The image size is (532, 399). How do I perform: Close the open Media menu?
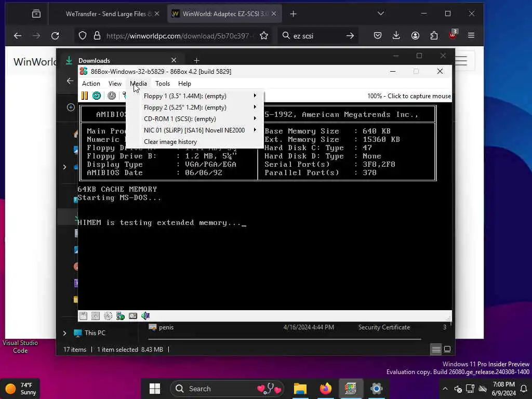click(x=138, y=84)
